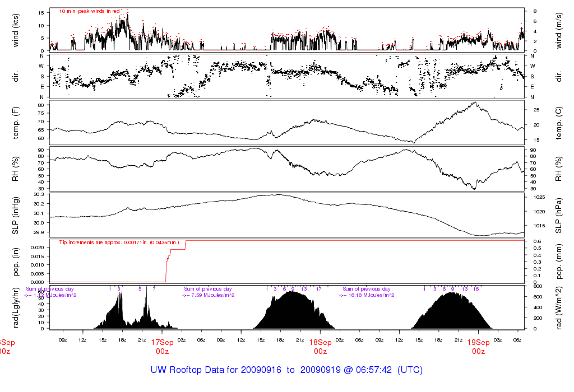Click the tip increments annotation text
Image resolution: width=574 pixels, height=392 pixels.
tap(119, 242)
